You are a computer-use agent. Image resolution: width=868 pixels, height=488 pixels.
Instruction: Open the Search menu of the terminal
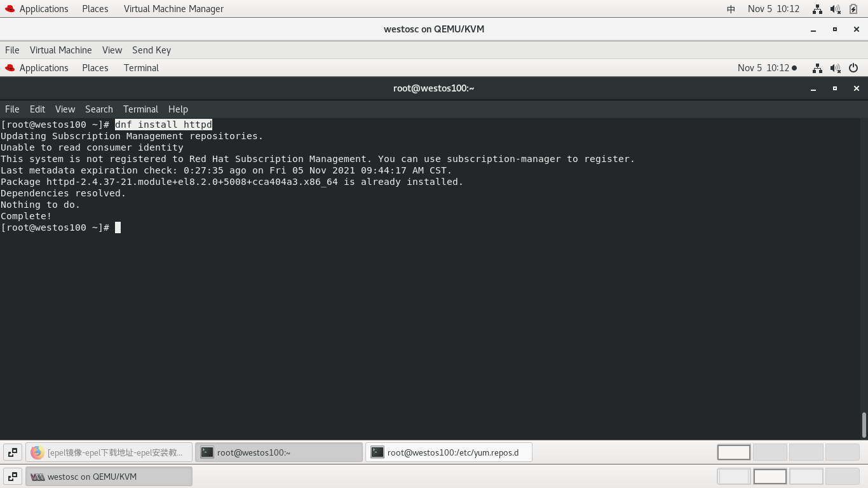point(98,109)
